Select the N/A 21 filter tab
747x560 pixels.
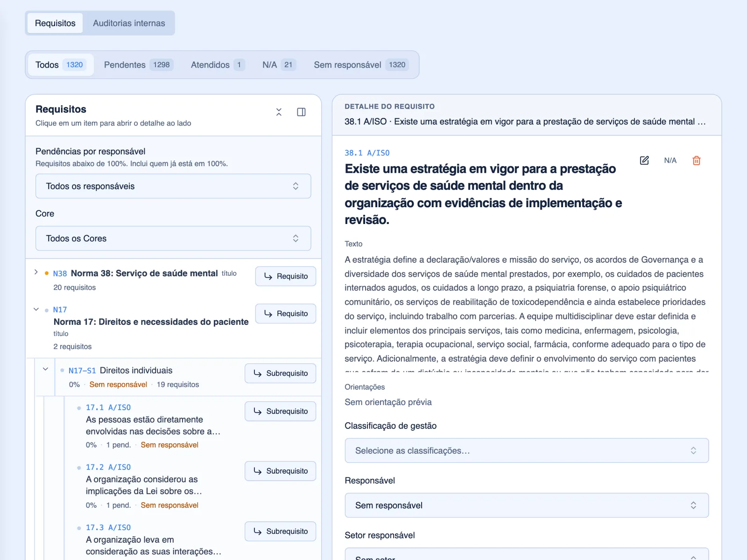[279, 65]
